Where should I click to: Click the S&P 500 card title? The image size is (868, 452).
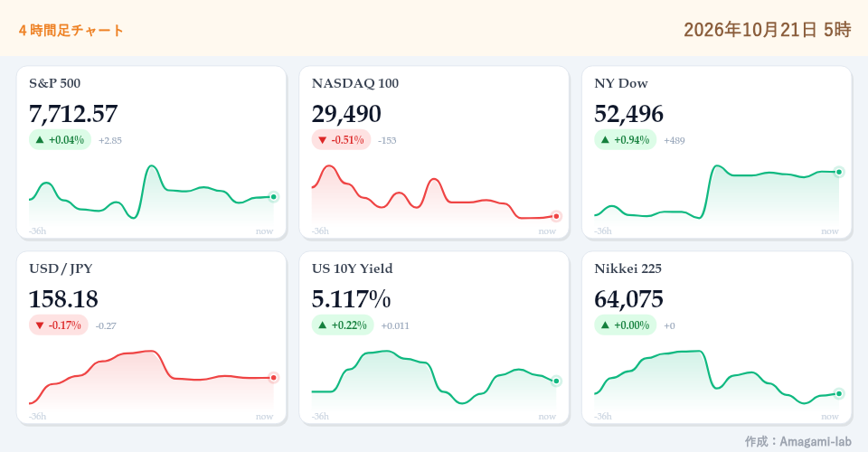[x=55, y=83]
